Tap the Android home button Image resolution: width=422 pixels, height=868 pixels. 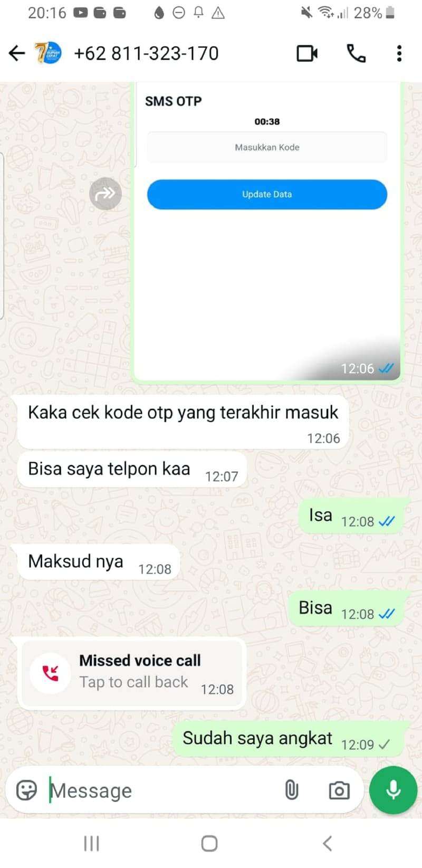click(209, 843)
